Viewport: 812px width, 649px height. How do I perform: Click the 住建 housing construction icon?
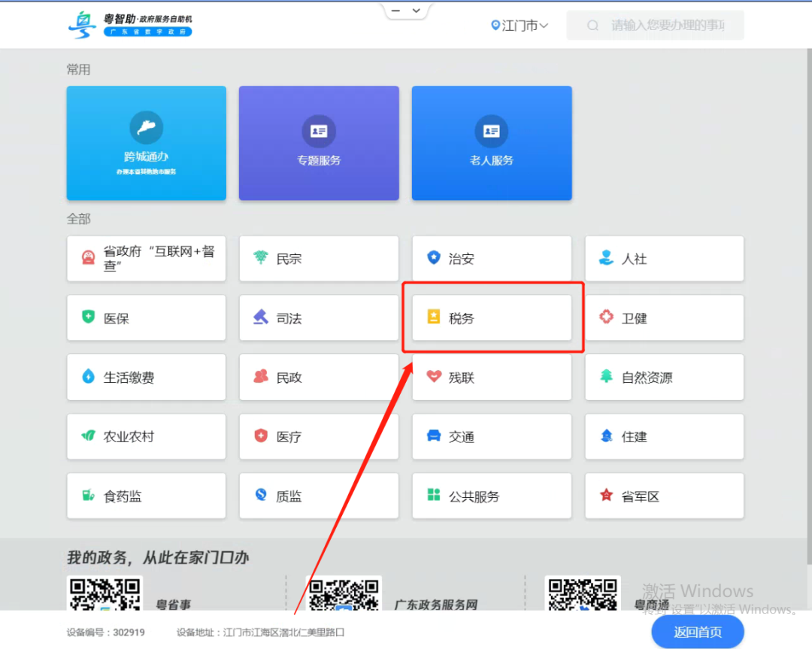tap(664, 436)
